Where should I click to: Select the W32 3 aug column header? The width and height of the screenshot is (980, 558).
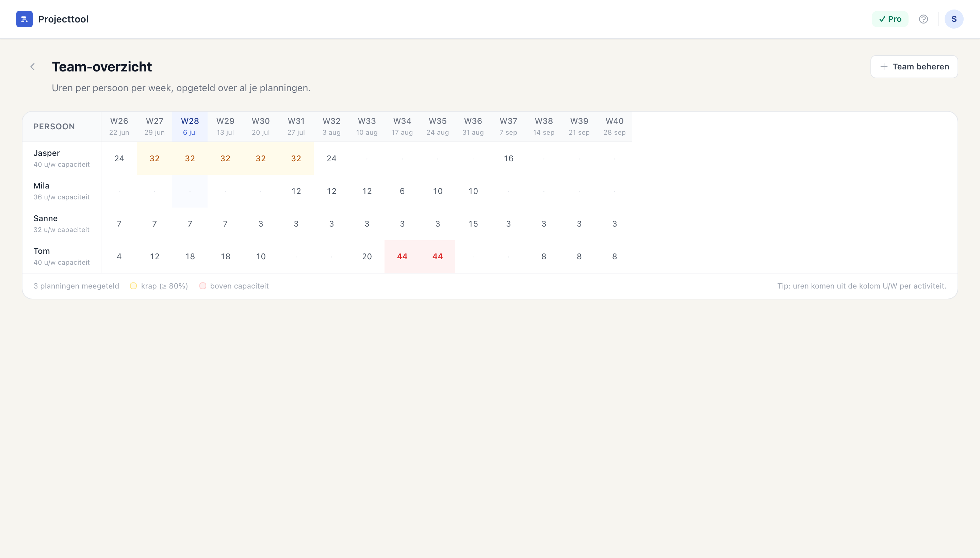[x=331, y=127]
